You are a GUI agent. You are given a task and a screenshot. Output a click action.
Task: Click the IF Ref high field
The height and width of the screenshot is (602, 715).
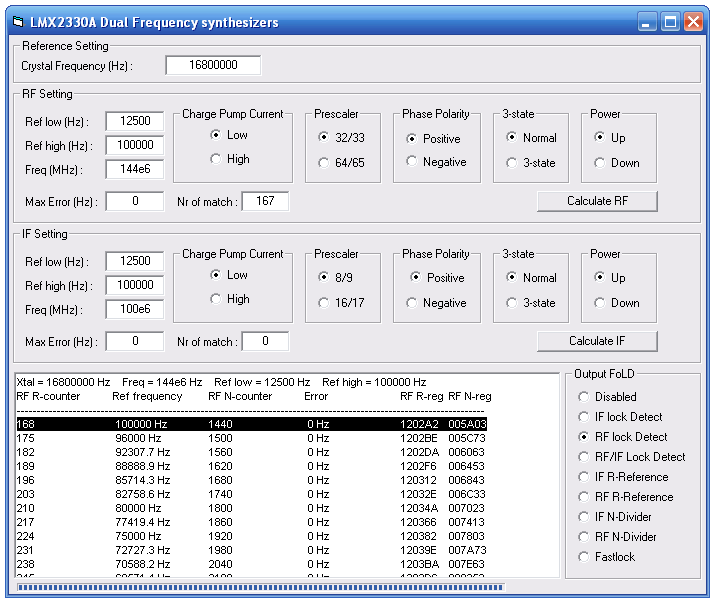tap(135, 285)
